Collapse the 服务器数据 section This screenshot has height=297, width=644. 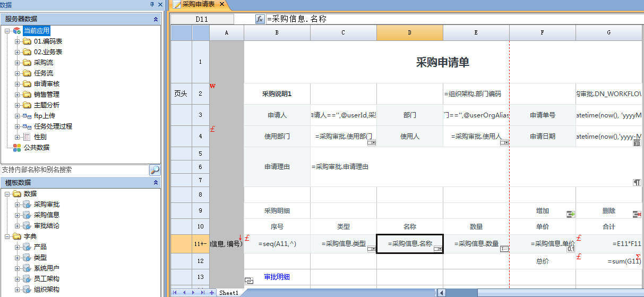(156, 19)
